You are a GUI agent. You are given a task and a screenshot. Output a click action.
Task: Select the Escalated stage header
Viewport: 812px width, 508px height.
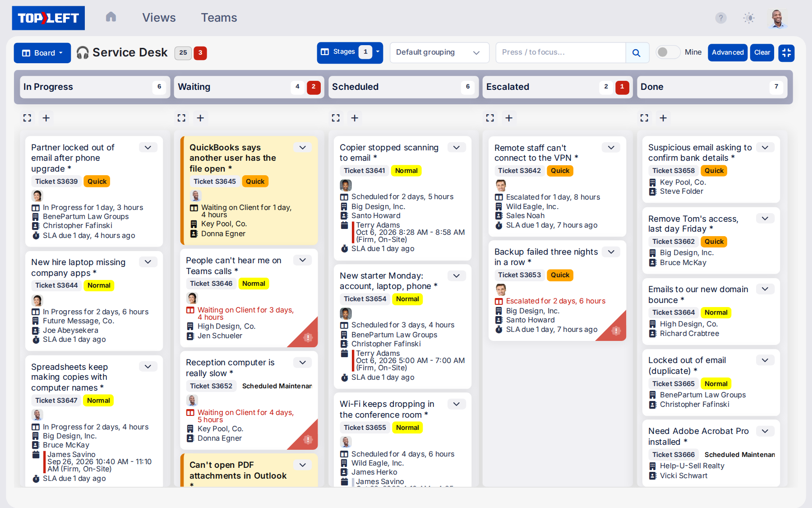558,87
